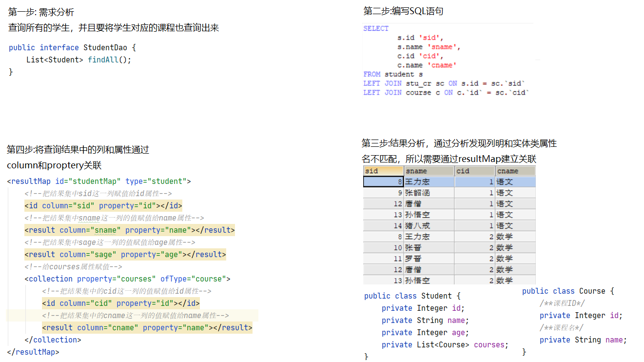Click the '<id column="cid" property="id">' line
The height and width of the screenshot is (362, 644).
click(x=121, y=303)
